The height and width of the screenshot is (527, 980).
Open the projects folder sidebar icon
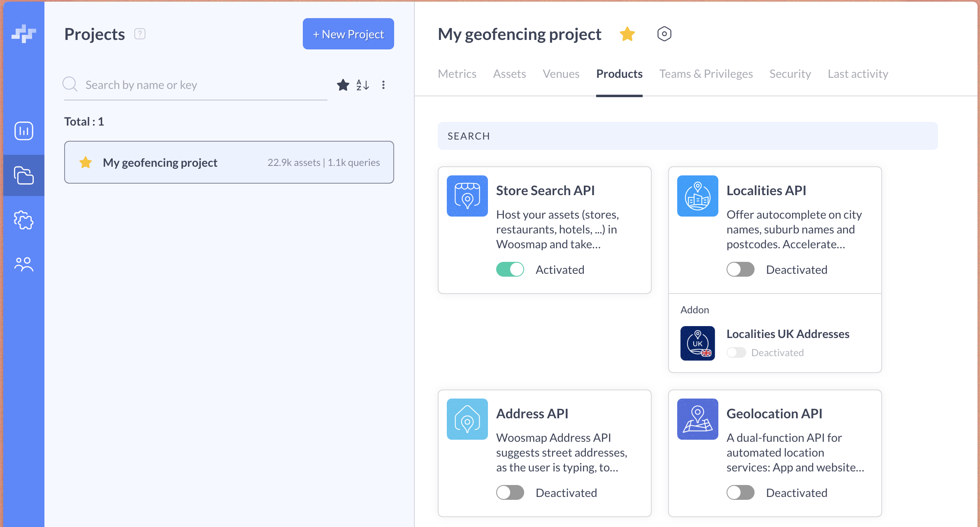[x=23, y=175]
